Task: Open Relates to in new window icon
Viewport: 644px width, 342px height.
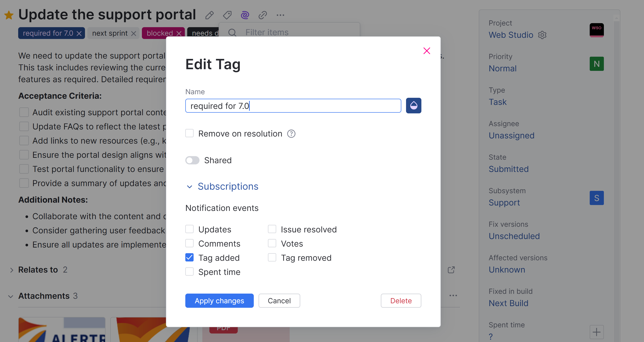Action: (451, 270)
